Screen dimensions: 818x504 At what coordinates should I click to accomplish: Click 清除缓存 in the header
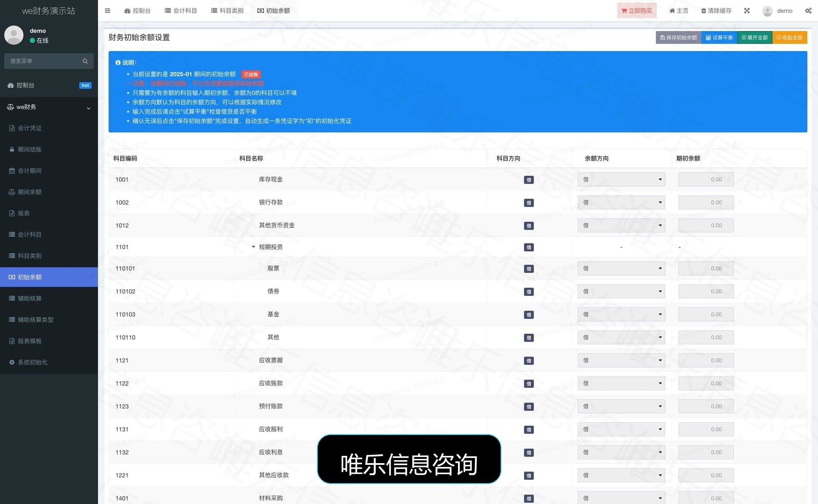tap(716, 11)
